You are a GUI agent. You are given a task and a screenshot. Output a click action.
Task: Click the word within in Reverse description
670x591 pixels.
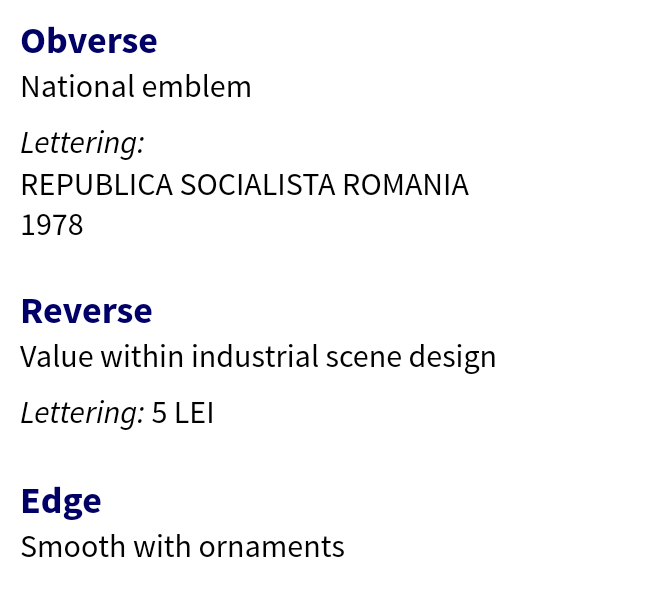pyautogui.click(x=142, y=356)
